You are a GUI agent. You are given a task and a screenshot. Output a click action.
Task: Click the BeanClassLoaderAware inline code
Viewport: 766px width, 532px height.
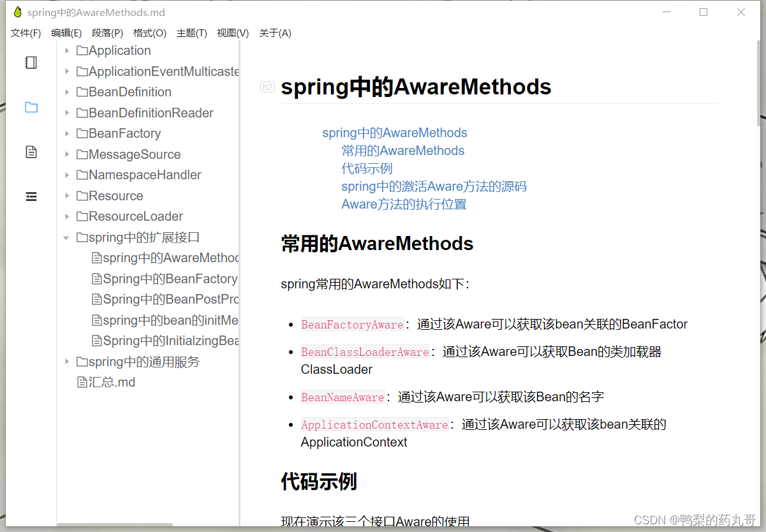tap(365, 352)
